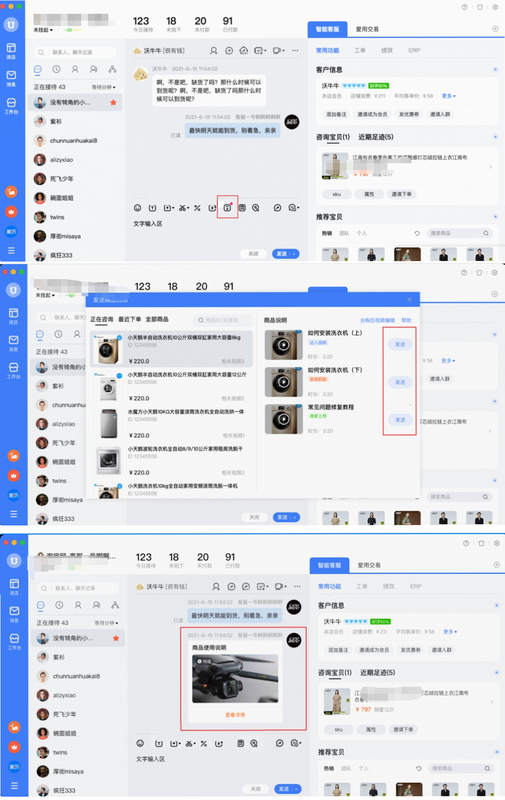This screenshot has height=800, width=505.
Task: Close the send-video dialog with its X button
Action: coord(409,299)
